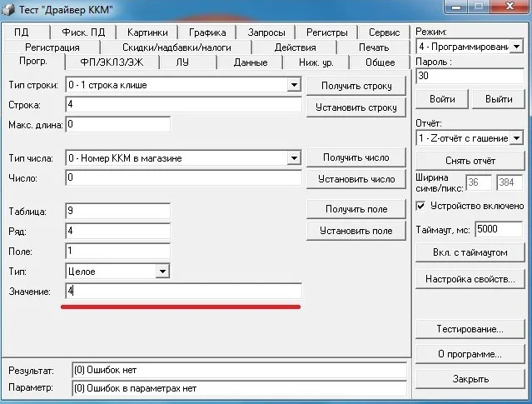Screen dimensions: 532x404
Task: Select the Печать tab
Action: [374, 47]
